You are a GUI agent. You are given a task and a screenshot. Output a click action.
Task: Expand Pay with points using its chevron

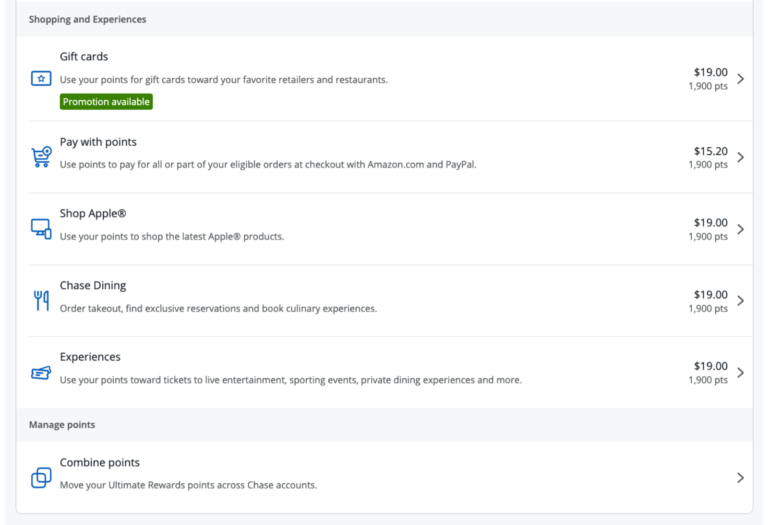[x=741, y=157]
